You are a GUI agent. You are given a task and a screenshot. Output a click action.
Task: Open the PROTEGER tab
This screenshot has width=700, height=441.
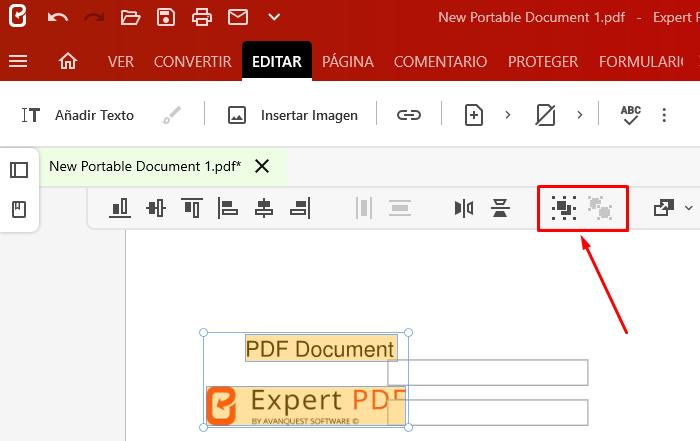click(x=543, y=62)
